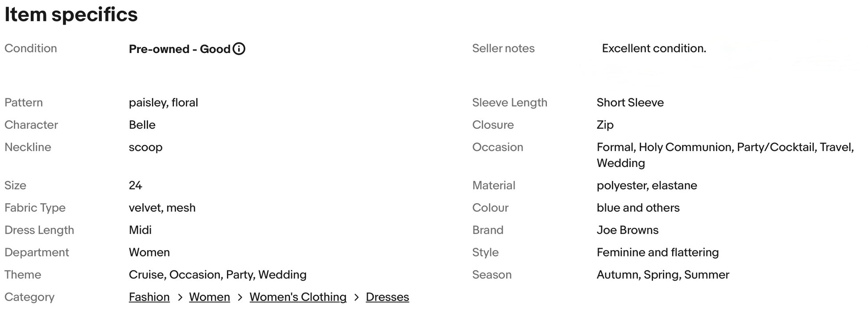Click the info icon beside Pre-owned - Good

pos(239,49)
